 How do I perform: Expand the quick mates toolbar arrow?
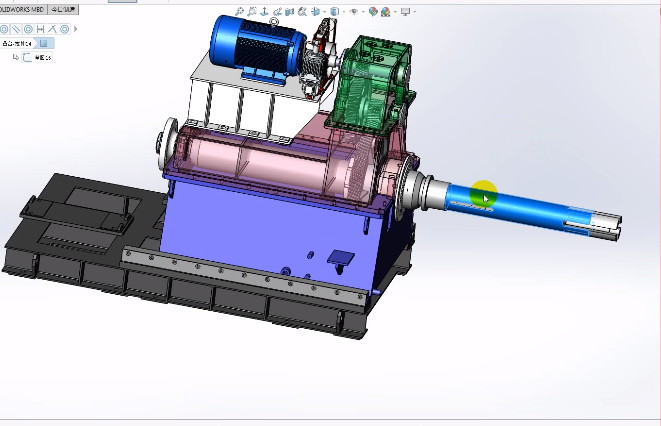coord(76,29)
